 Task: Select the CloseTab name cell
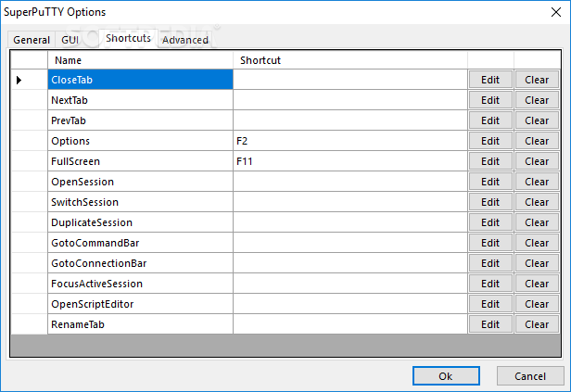click(140, 80)
